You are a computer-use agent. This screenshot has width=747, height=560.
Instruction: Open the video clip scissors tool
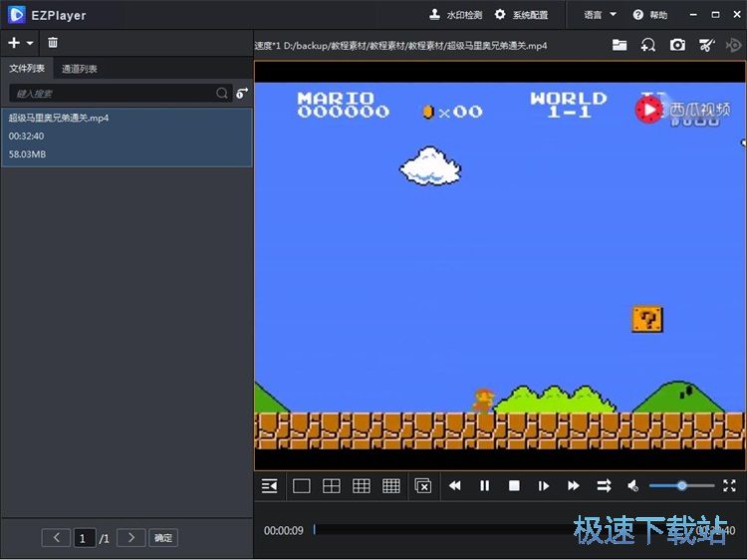click(x=707, y=45)
